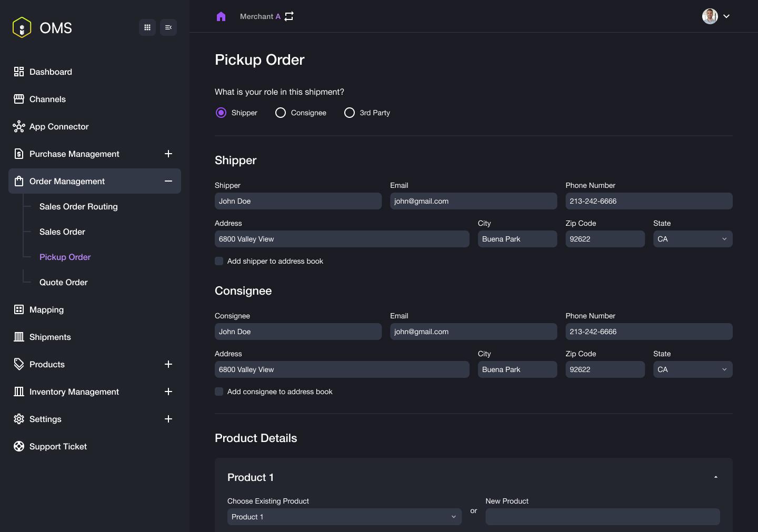This screenshot has width=758, height=532.
Task: Click the Settings gear icon
Action: tap(19, 419)
